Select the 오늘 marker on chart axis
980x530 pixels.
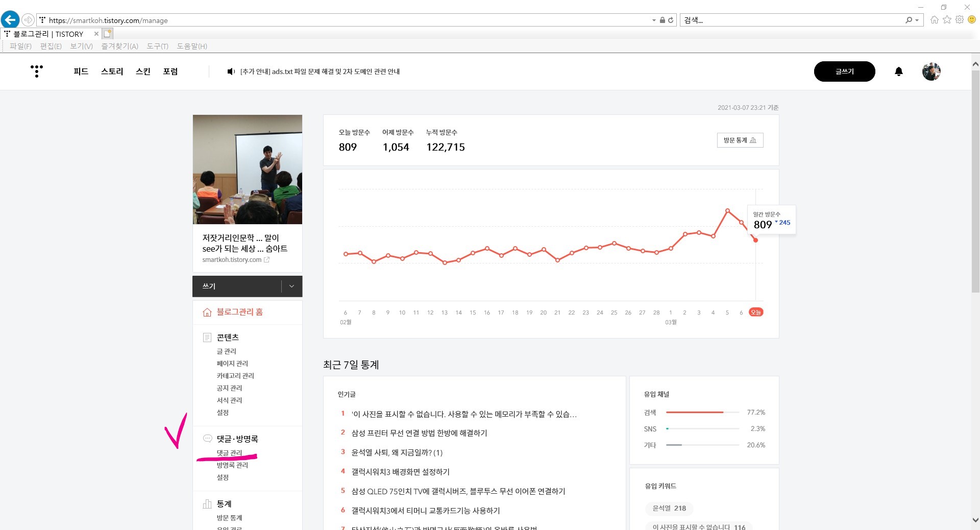755,312
